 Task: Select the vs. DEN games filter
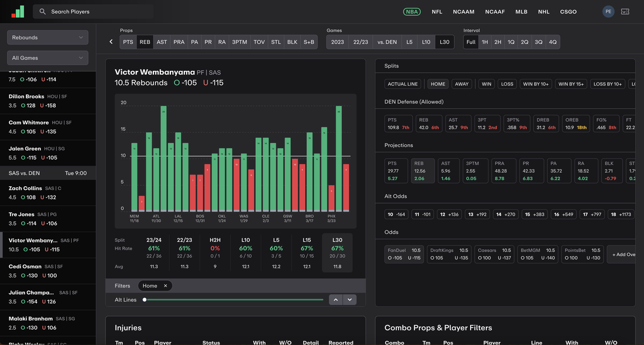point(388,42)
